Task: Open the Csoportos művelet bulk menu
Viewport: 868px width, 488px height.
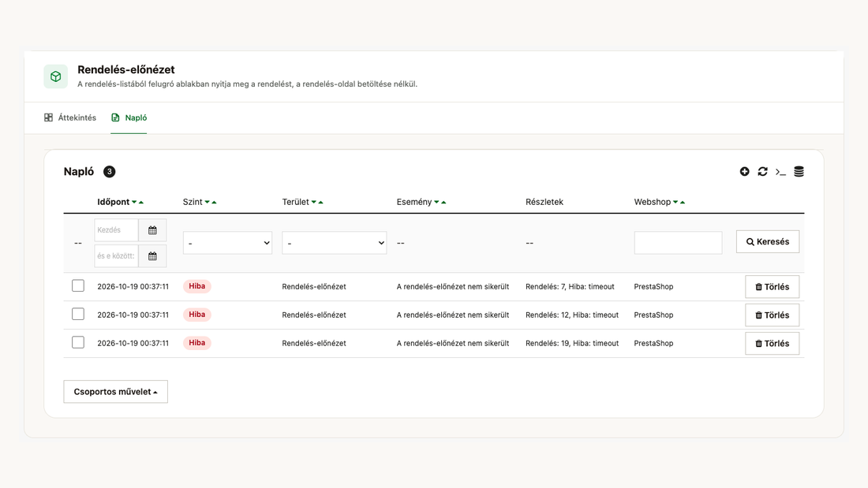Action: (x=116, y=392)
